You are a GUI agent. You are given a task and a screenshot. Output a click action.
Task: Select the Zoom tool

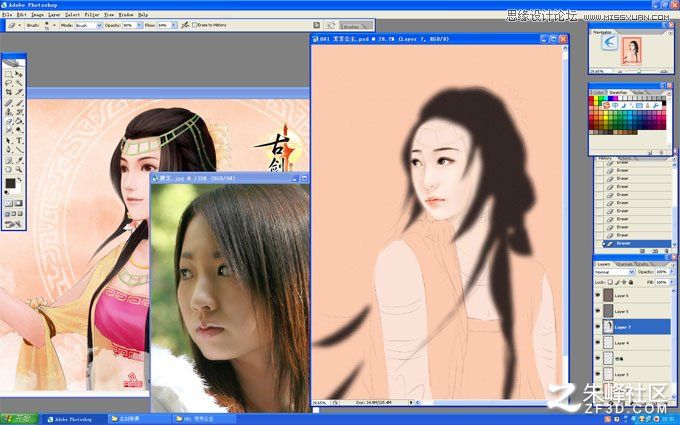click(x=19, y=169)
